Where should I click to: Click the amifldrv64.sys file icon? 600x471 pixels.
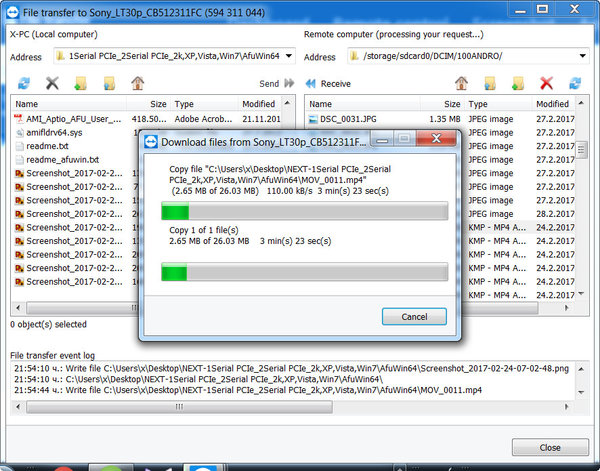pyautogui.click(x=20, y=133)
